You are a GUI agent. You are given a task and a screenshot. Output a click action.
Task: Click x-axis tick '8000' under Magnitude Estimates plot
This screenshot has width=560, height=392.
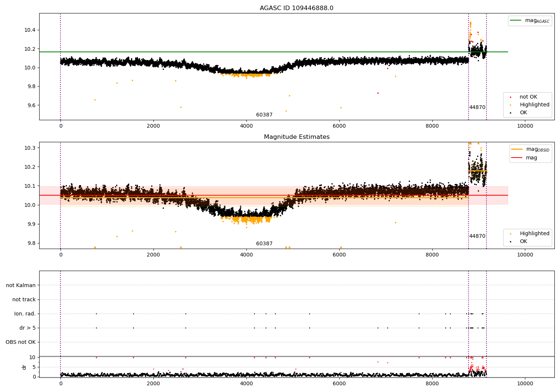pyautogui.click(x=432, y=255)
